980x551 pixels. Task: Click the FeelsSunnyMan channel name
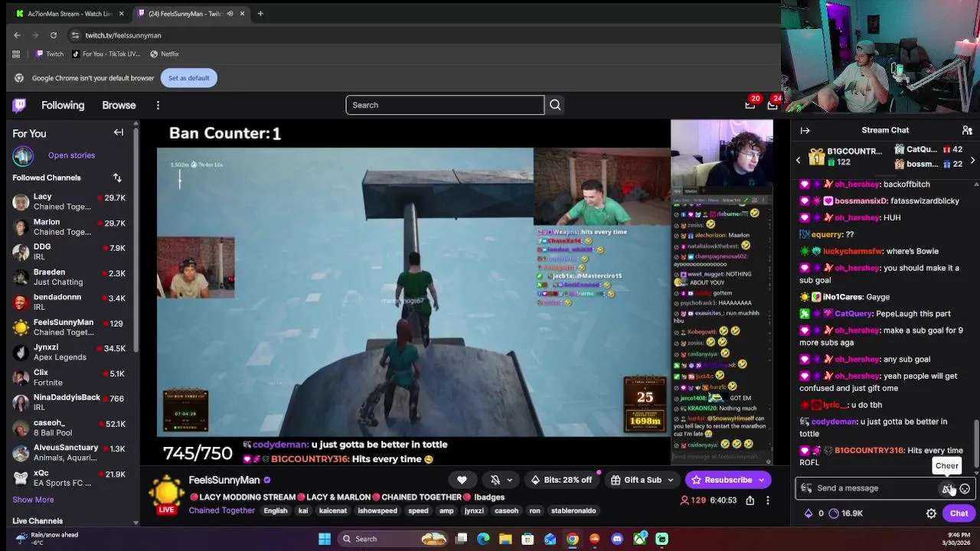point(224,480)
